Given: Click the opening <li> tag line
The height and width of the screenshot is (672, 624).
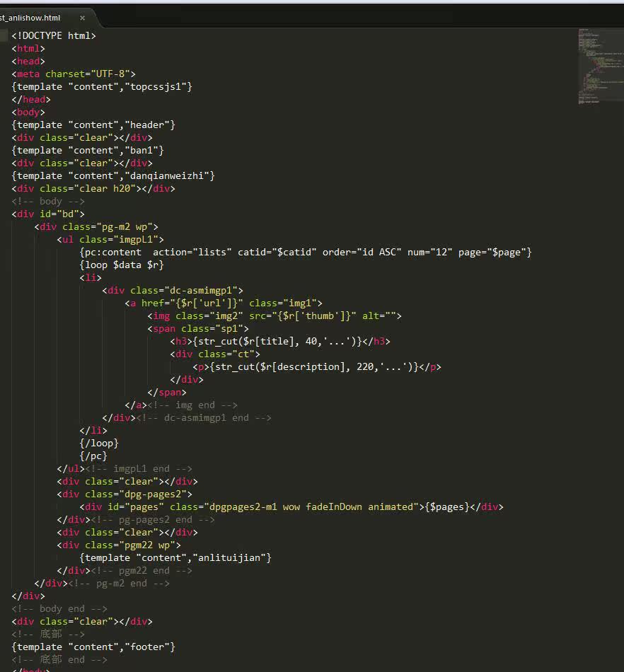Looking at the screenshot, I should (91, 278).
